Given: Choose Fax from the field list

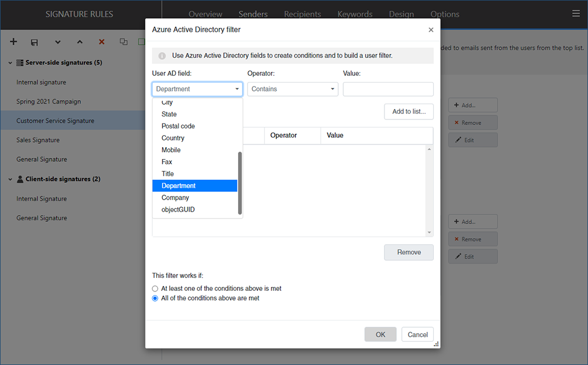Looking at the screenshot, I should pos(194,162).
